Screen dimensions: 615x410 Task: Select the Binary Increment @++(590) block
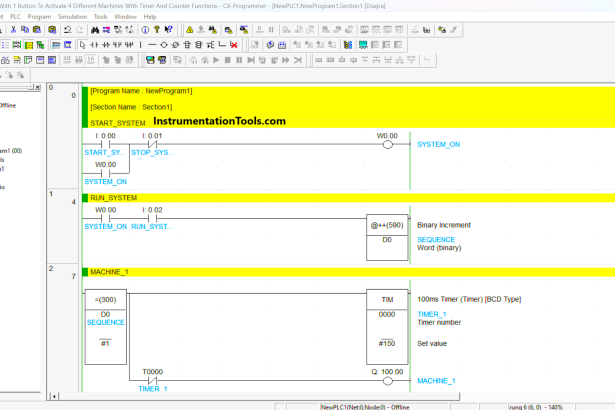click(x=387, y=238)
